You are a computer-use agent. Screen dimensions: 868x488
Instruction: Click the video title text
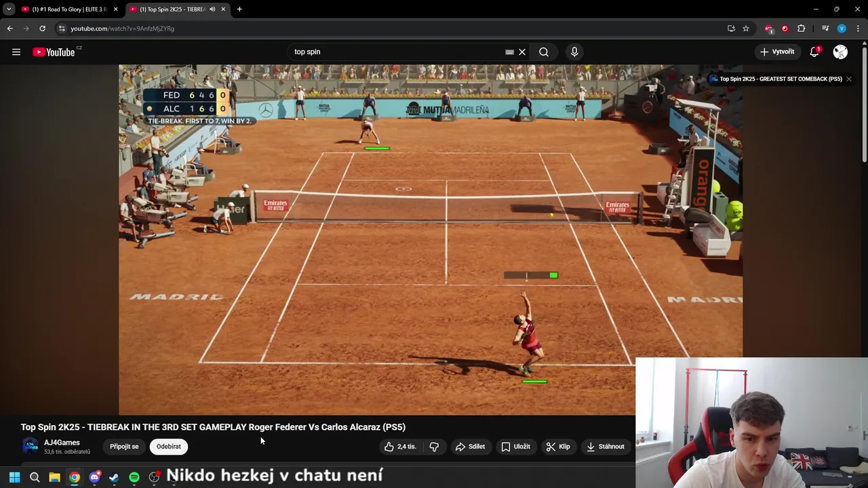pyautogui.click(x=213, y=427)
